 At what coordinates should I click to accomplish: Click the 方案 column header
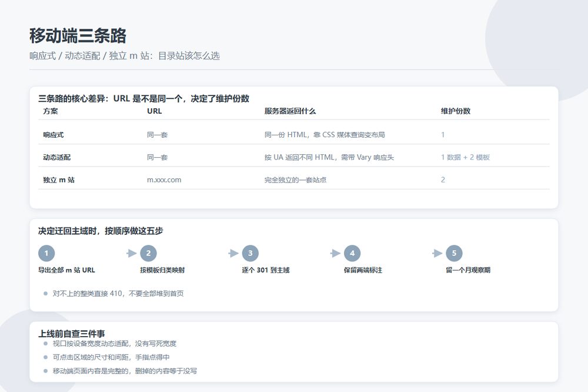tap(51, 111)
